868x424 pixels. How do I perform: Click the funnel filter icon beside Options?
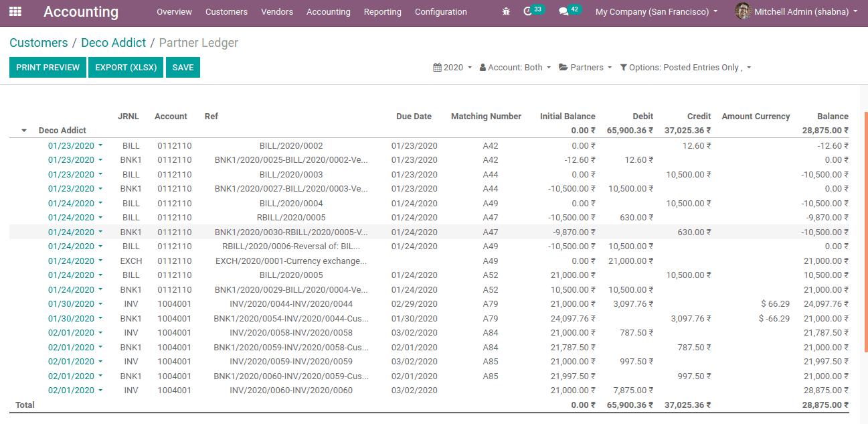click(x=624, y=68)
